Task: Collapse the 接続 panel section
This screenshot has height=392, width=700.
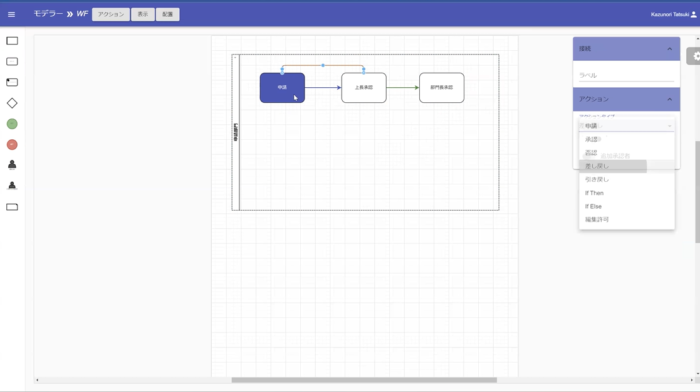Action: tap(669, 49)
